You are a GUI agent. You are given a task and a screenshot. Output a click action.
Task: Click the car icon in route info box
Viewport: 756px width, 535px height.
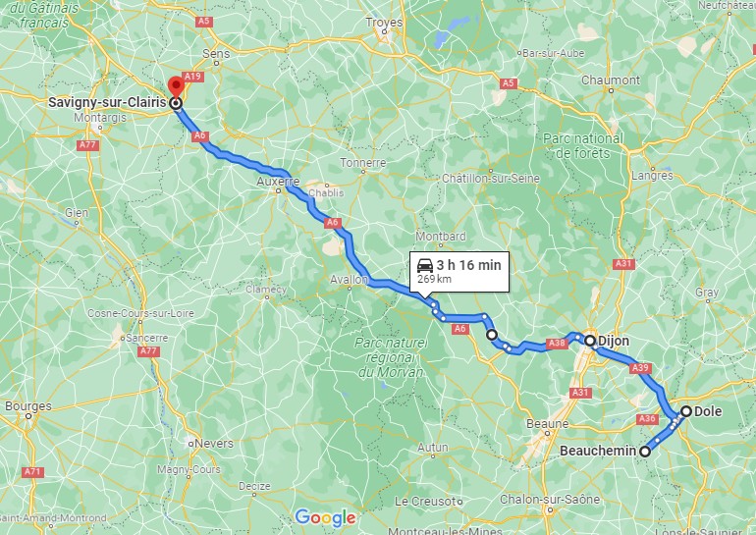tap(425, 265)
